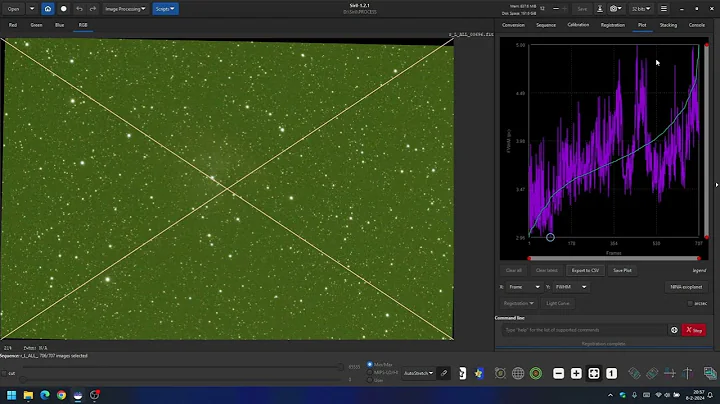Open the snapshot camera menu
Viewport: 720px width, 404px height.
[x=615, y=9]
